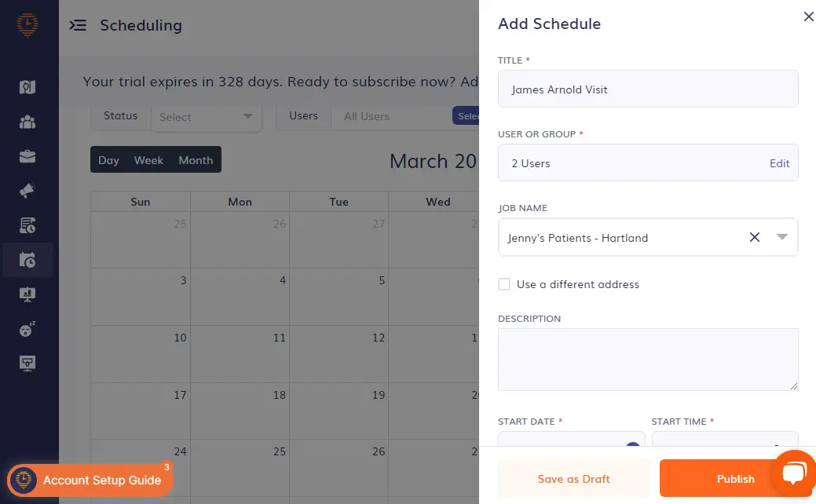This screenshot has width=816, height=504.
Task: Switch to Day calendar view
Action: click(108, 159)
